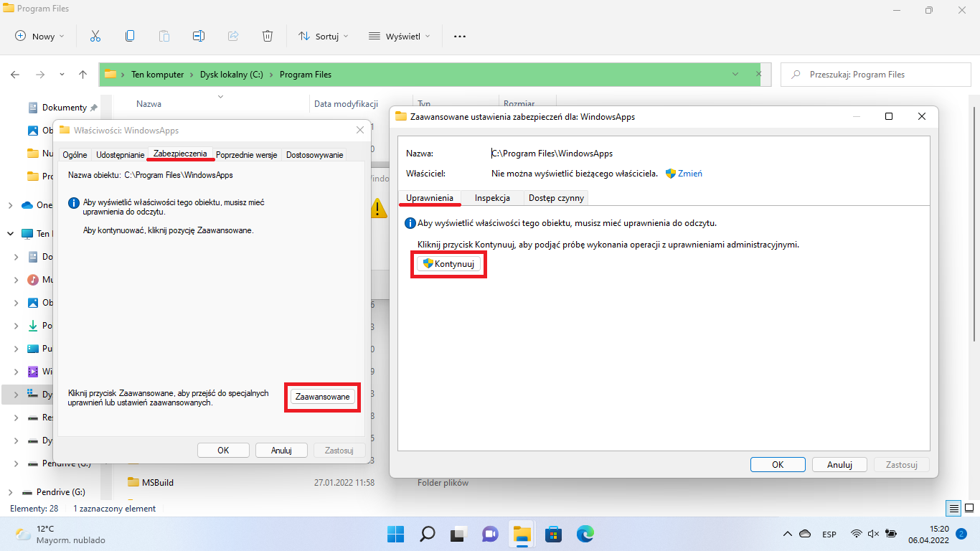Clear the address bar with the X
The image size is (980, 551).
click(759, 74)
